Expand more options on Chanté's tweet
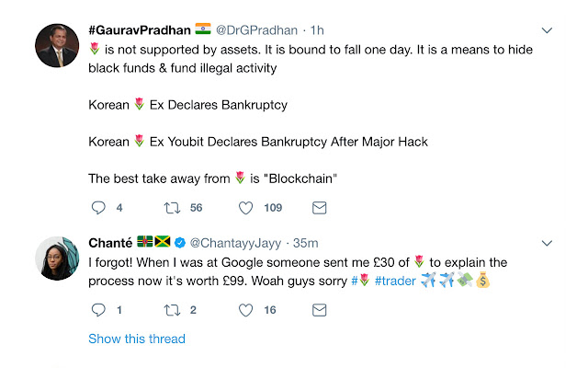Screen dimensions: 588x368 click(x=548, y=243)
